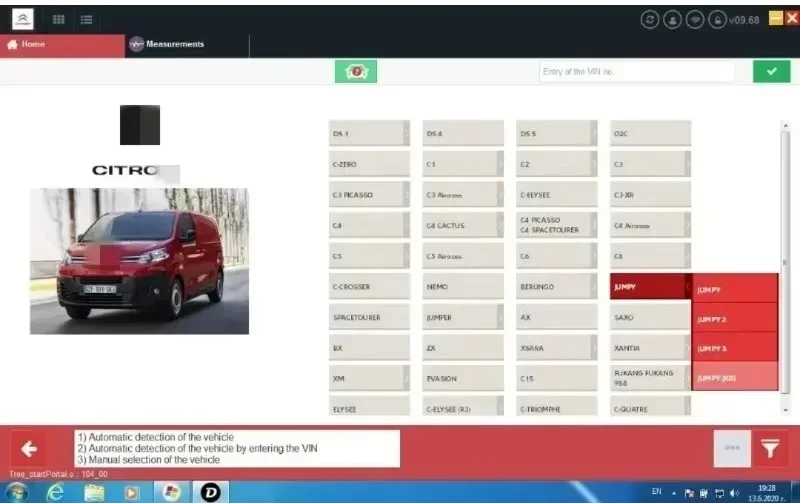Select the C-ZERO model button

click(x=369, y=164)
